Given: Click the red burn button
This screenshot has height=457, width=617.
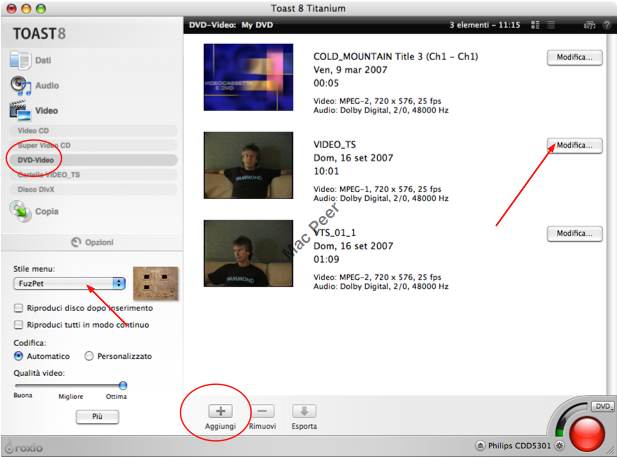Looking at the screenshot, I should click(587, 434).
